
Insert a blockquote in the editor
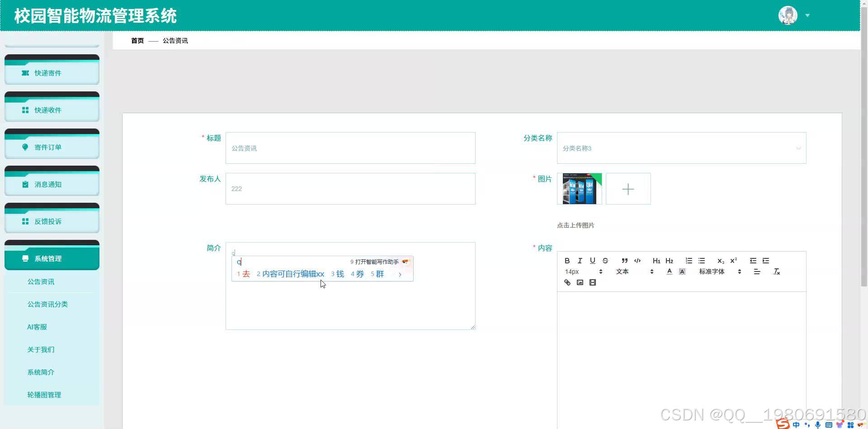[624, 261]
